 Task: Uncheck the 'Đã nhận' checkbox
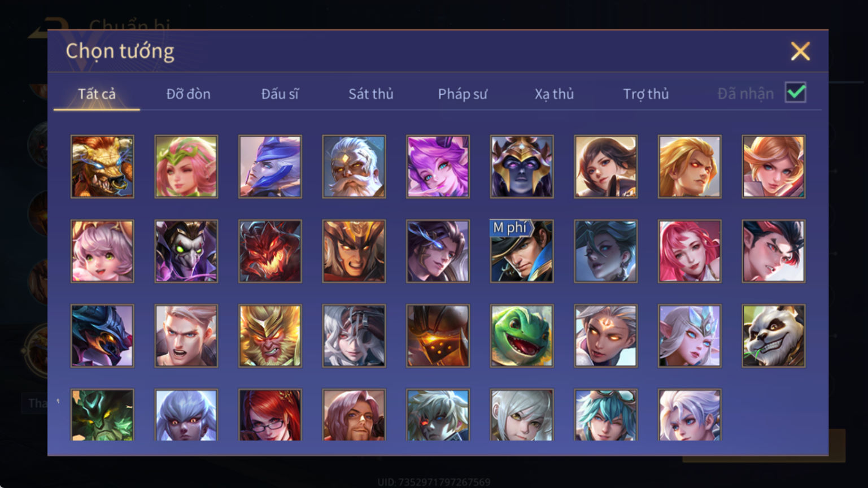click(x=796, y=93)
